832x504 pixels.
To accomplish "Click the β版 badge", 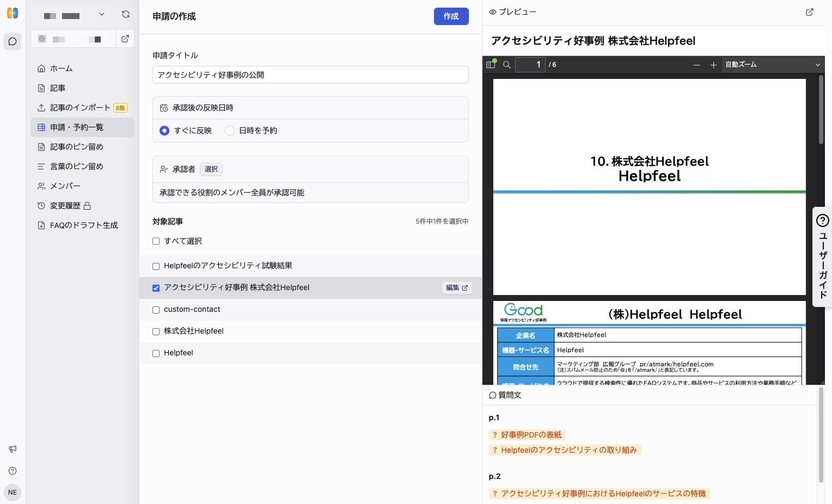I will point(120,108).
